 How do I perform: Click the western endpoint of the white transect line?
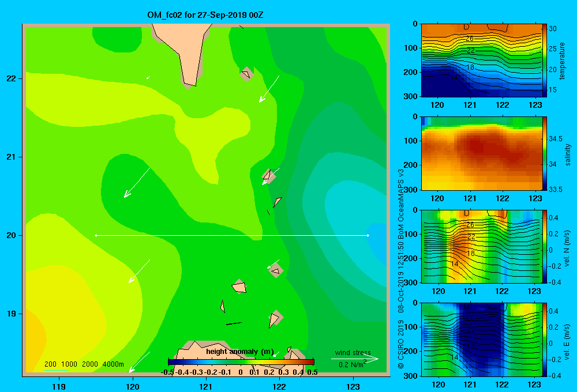(x=96, y=235)
